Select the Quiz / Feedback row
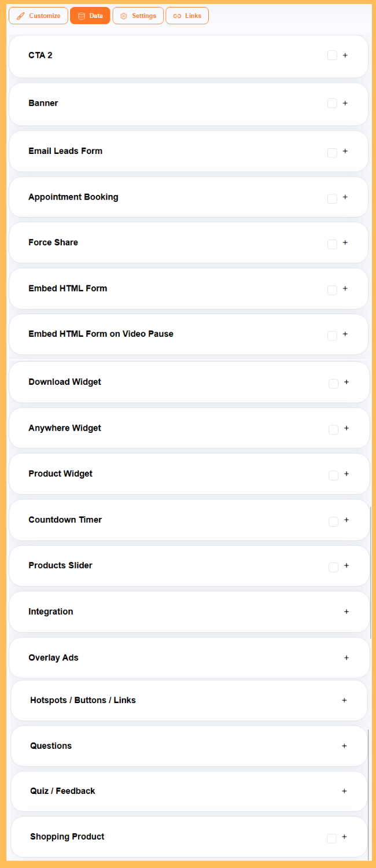Screen dimensions: 376x868 point(189,791)
